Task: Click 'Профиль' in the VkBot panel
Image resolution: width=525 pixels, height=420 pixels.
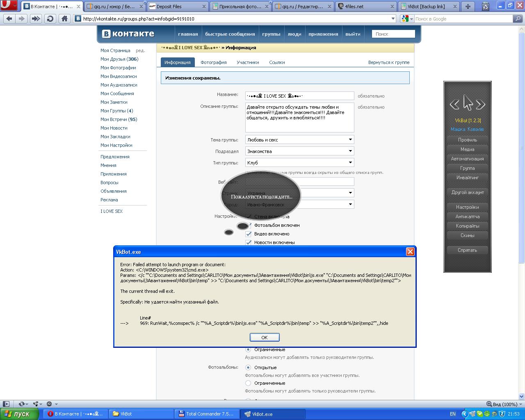Action: 468,140
